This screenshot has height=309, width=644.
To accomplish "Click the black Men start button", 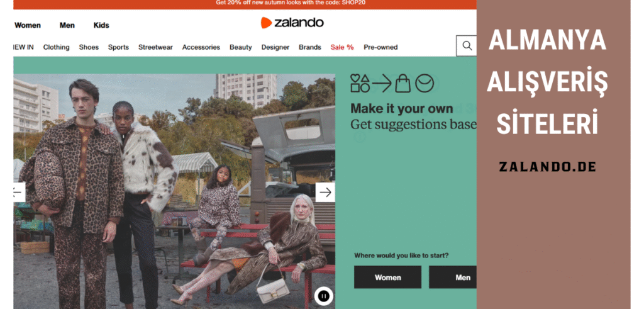I will click(453, 278).
